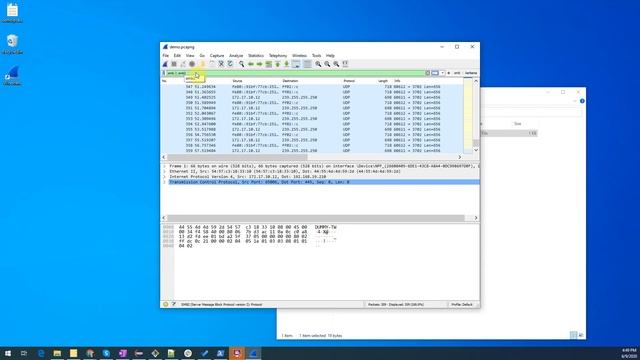Clear the display filter text
Screen dimensions: 640x360
point(428,73)
